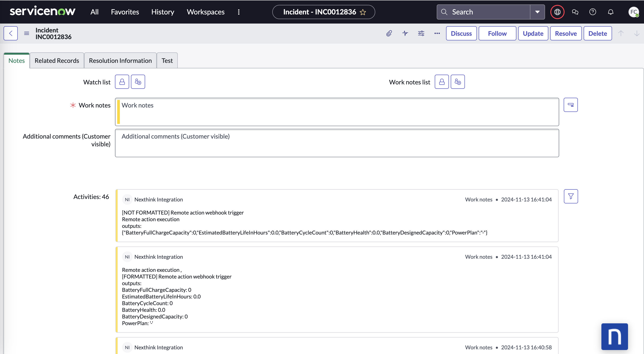Open the form context hamburger menu
The height and width of the screenshot is (354, 644).
(26, 33)
